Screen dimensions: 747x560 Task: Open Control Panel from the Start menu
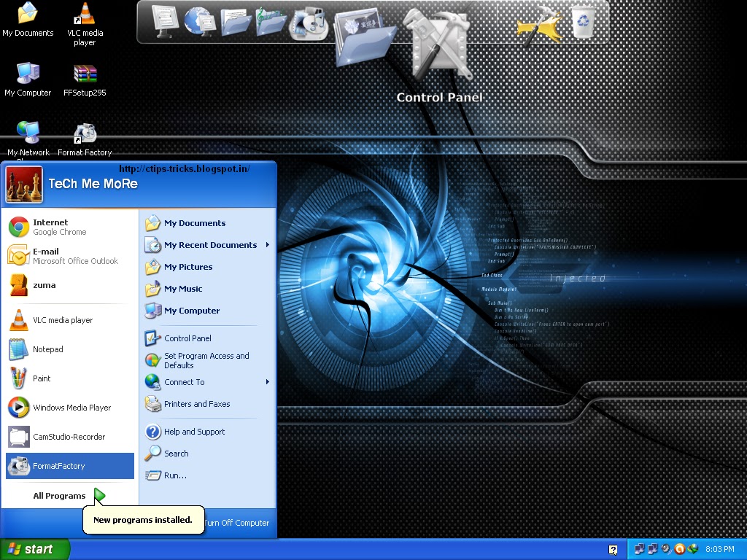208,338
